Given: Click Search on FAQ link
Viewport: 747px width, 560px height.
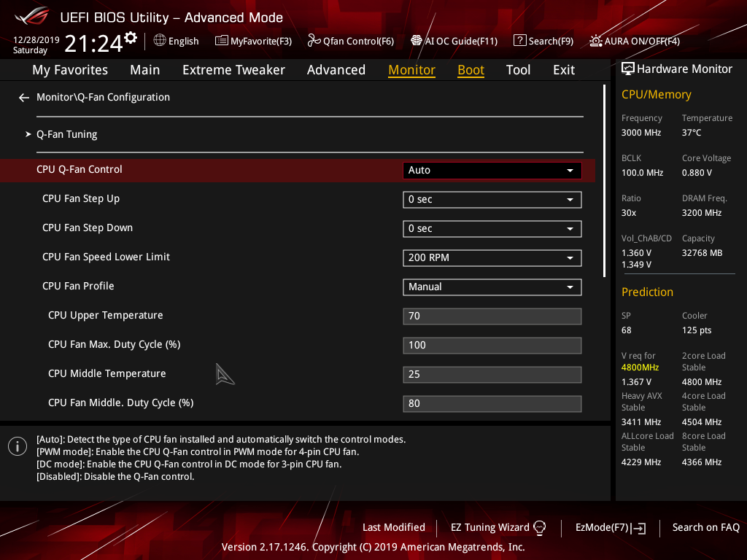Looking at the screenshot, I should click(x=705, y=528).
